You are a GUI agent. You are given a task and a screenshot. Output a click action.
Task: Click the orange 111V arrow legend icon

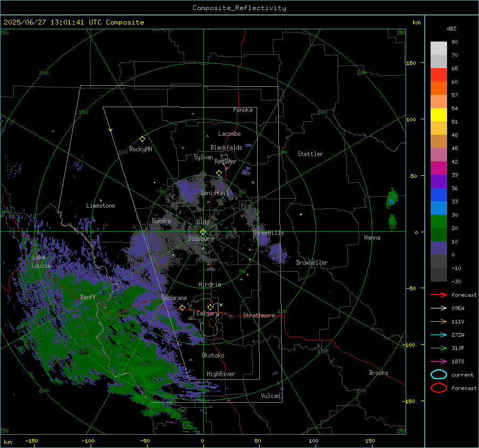click(439, 321)
